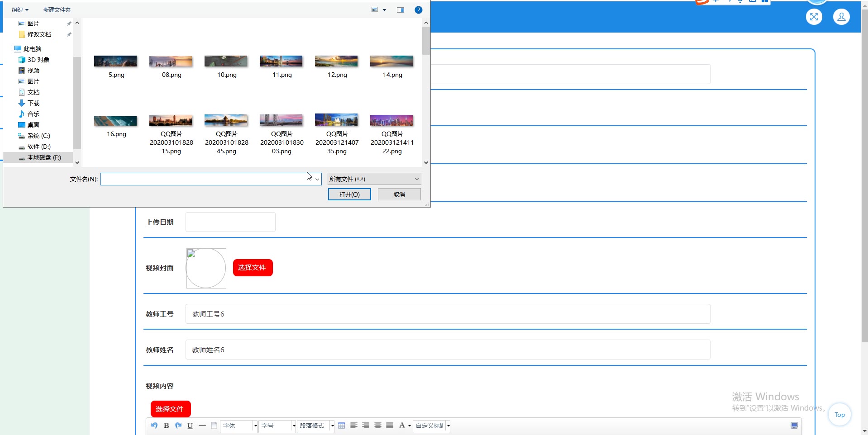The height and width of the screenshot is (435, 868).
Task: Insert a table with the table icon
Action: pos(342,426)
